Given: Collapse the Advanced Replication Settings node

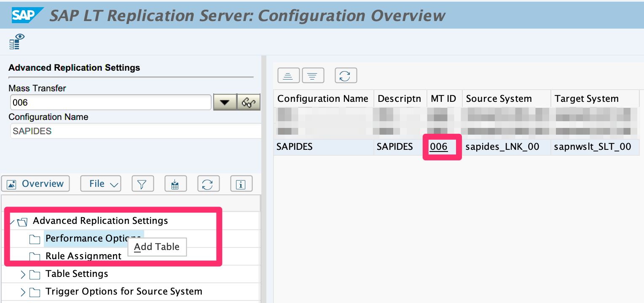Looking at the screenshot, I should point(12,221).
